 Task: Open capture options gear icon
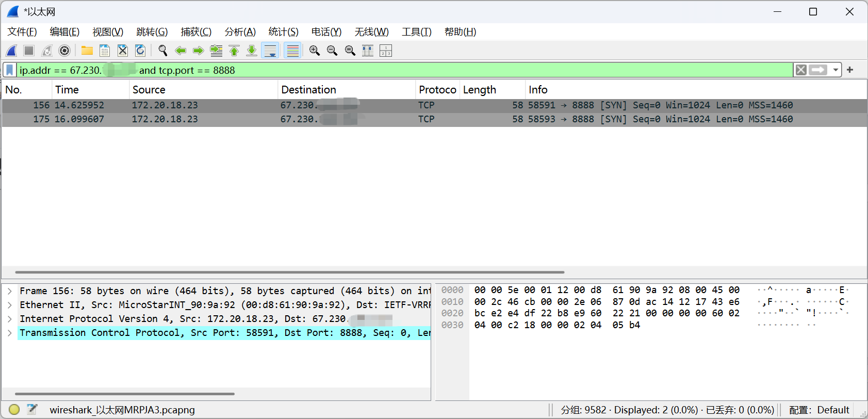click(x=64, y=51)
